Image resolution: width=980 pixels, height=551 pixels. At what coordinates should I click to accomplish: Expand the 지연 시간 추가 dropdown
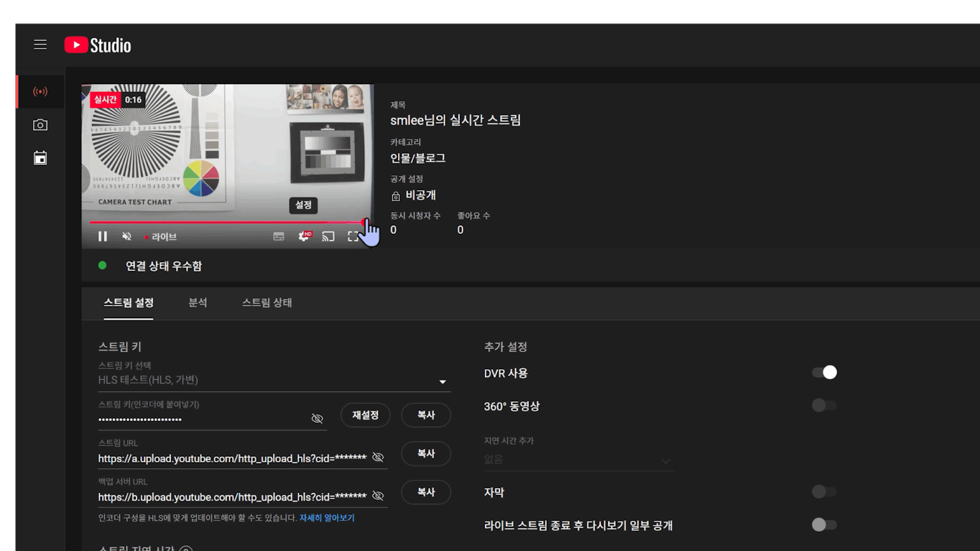(x=665, y=460)
